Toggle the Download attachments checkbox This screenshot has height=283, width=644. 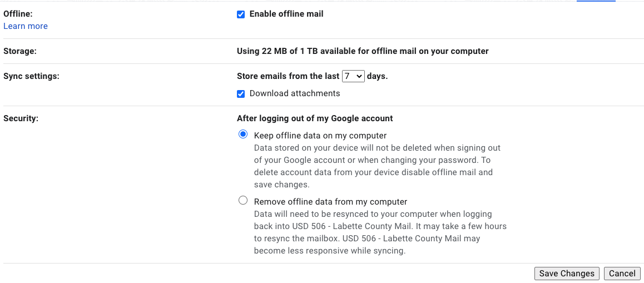[241, 93]
